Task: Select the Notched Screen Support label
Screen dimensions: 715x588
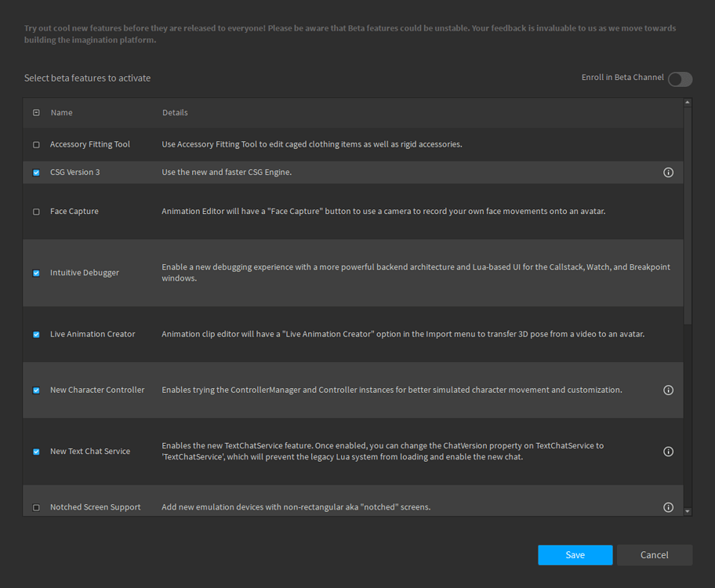Action: [x=96, y=506]
